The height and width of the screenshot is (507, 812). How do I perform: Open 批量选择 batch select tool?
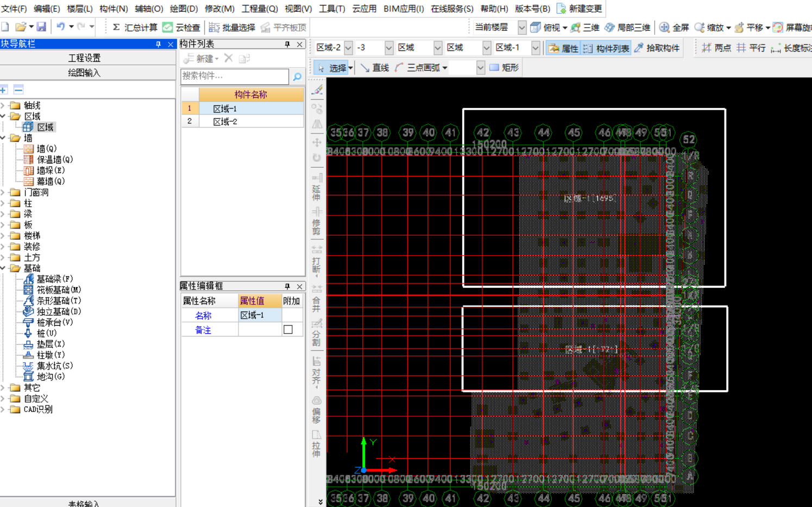point(232,27)
